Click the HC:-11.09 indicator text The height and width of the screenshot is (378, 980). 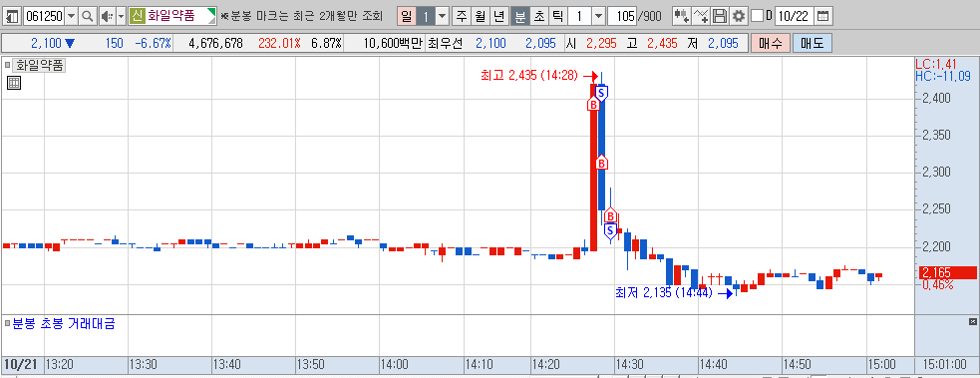pyautogui.click(x=943, y=76)
